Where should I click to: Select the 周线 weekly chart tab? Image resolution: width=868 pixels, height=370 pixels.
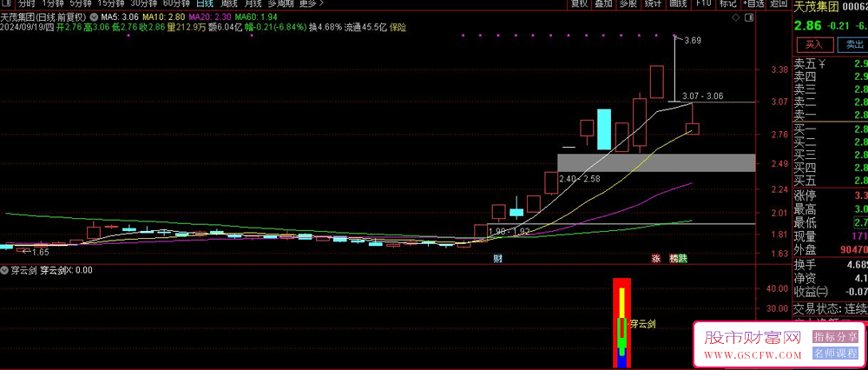[x=229, y=3]
